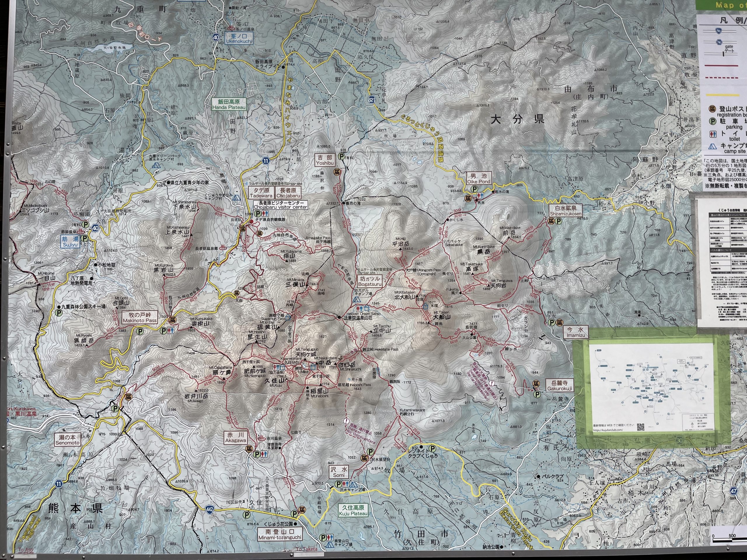Click the QR code on the inset map

(x=640, y=427)
